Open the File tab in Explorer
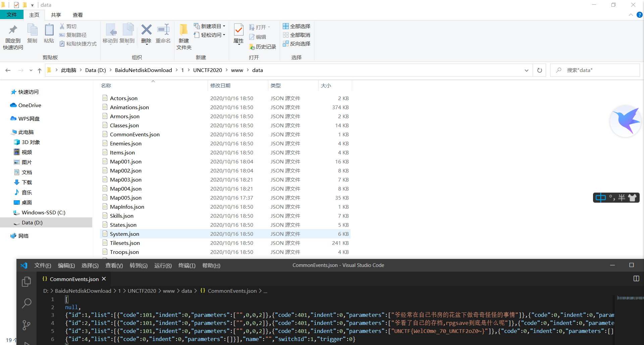 (12, 15)
